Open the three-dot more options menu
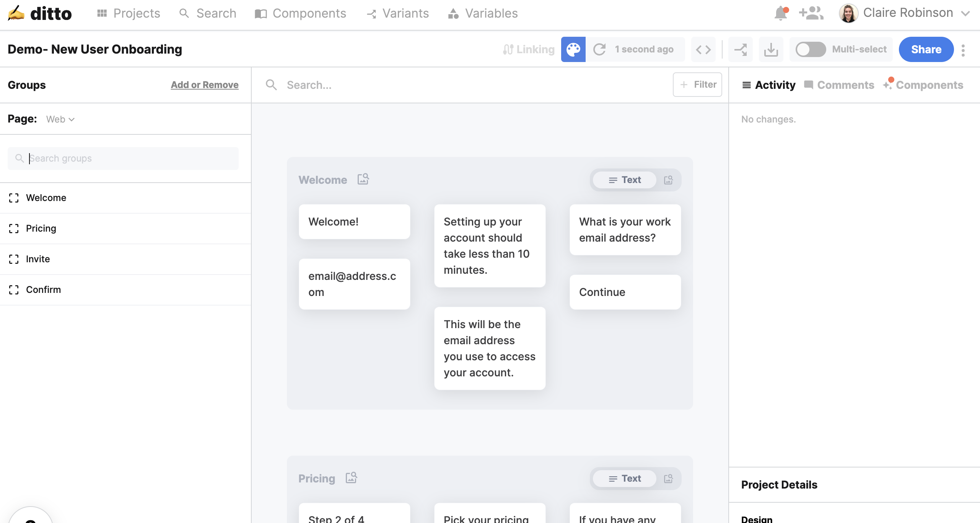Image resolution: width=980 pixels, height=523 pixels. coord(963,50)
